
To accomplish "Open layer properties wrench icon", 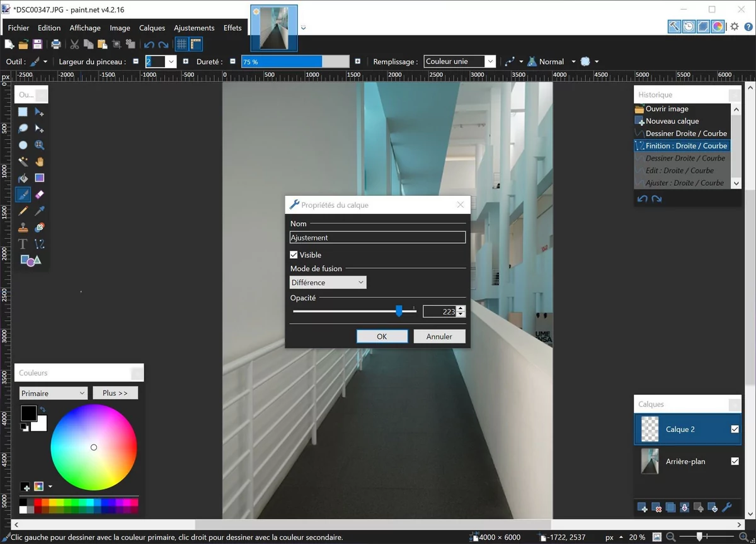I will pyautogui.click(x=726, y=507).
